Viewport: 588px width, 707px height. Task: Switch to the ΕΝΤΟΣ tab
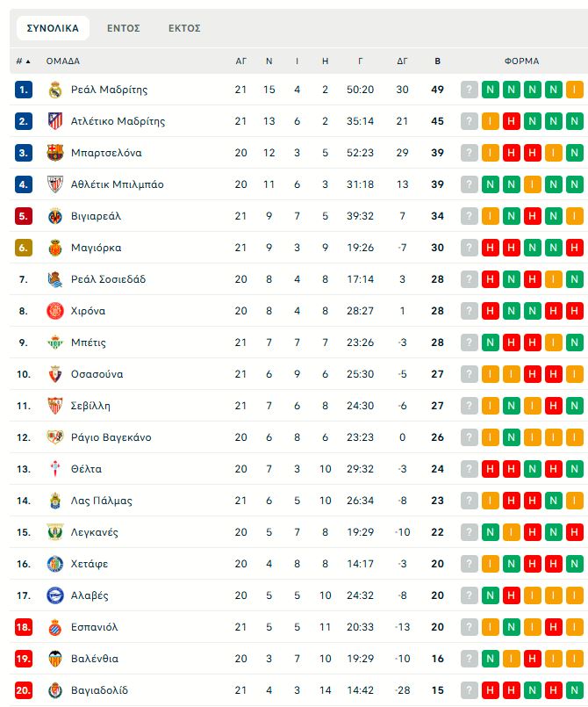(x=124, y=28)
